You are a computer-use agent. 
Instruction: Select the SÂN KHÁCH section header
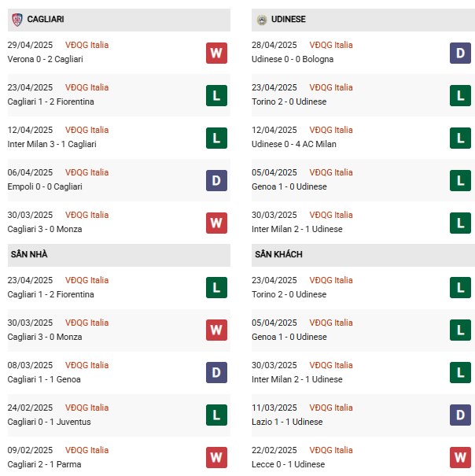[x=363, y=255]
